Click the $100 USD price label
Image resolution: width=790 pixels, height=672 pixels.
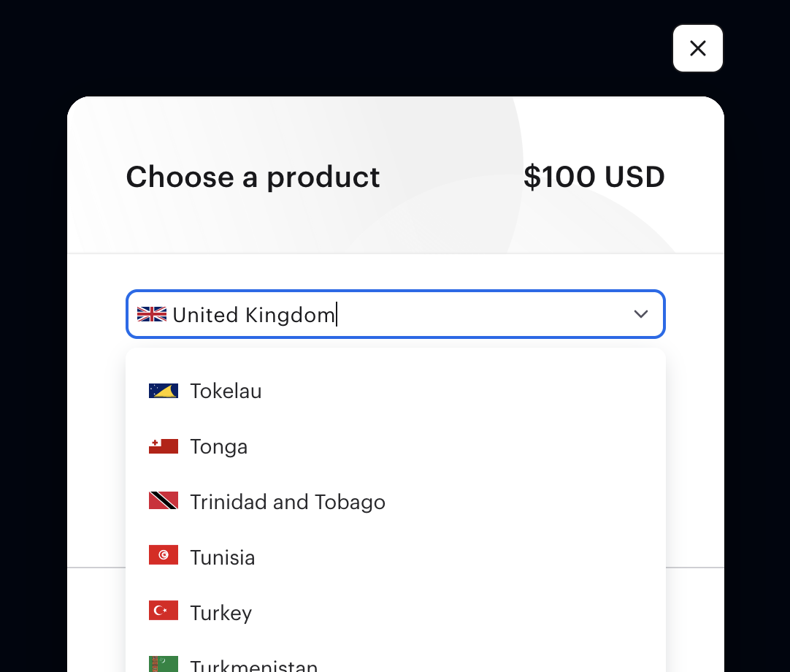[594, 177]
